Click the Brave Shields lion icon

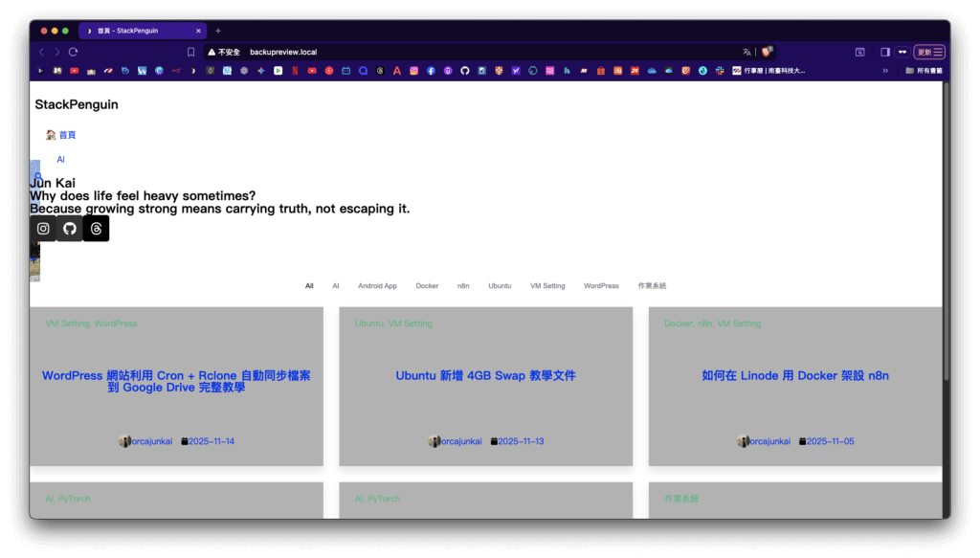coord(767,52)
